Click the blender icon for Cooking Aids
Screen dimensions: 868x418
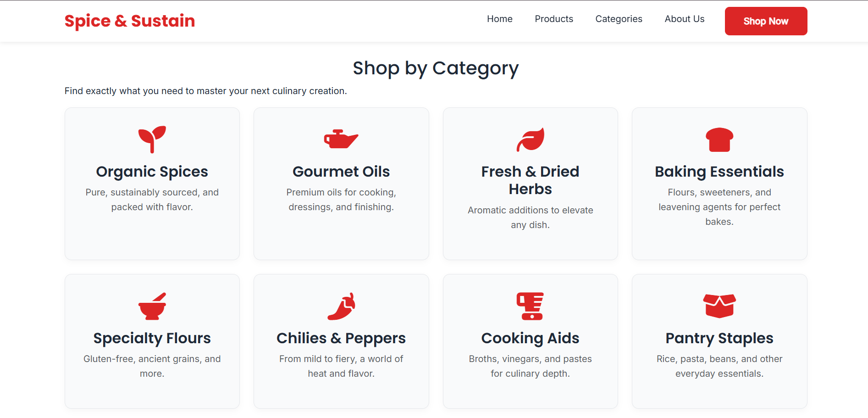[x=530, y=306]
